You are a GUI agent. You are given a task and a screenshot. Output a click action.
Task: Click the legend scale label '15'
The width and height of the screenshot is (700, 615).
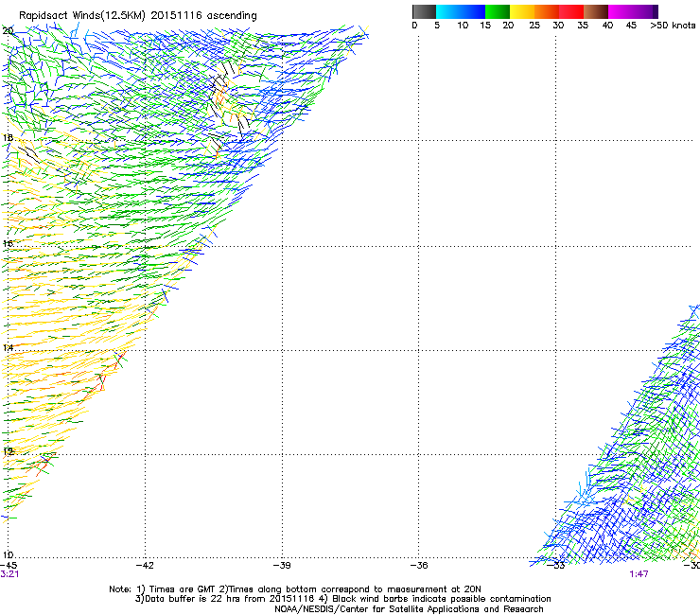pyautogui.click(x=485, y=26)
